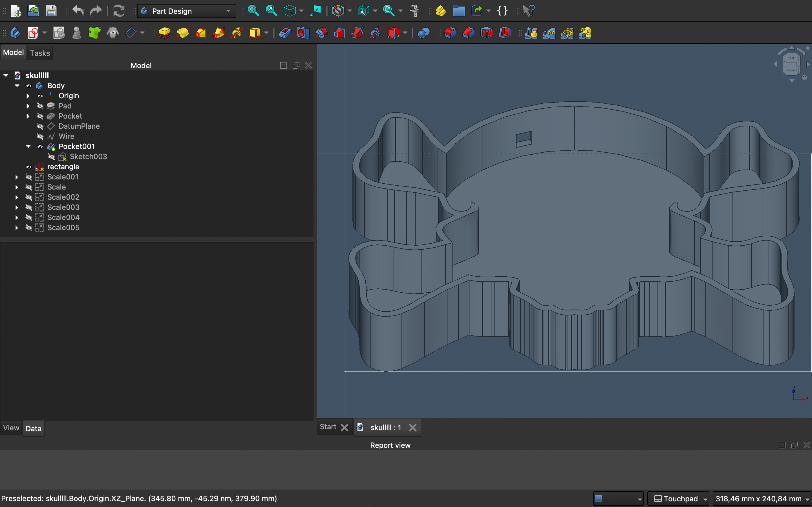This screenshot has height=507, width=812.
Task: Switch to the Tasks tab
Action: click(x=39, y=53)
